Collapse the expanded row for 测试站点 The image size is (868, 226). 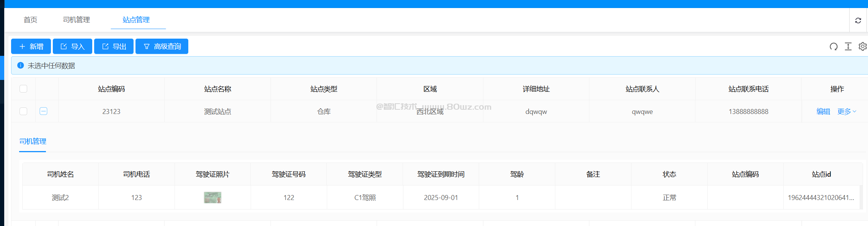pos(44,111)
